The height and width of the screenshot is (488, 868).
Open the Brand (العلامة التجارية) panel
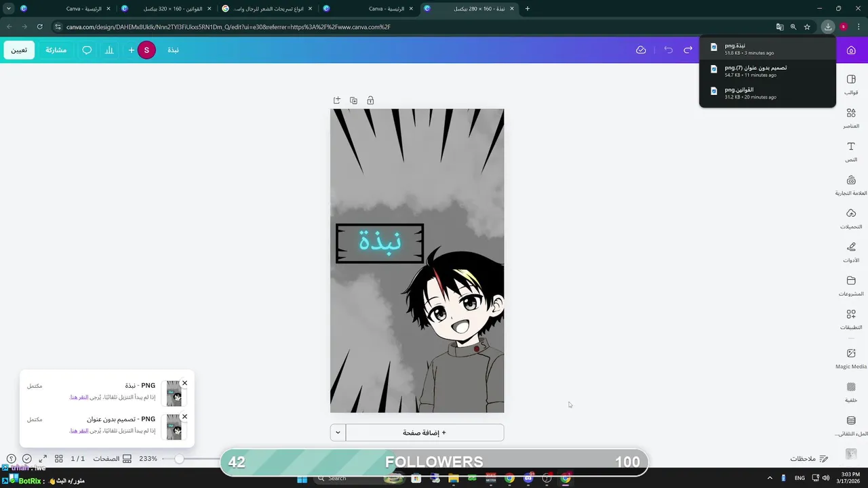point(851,185)
